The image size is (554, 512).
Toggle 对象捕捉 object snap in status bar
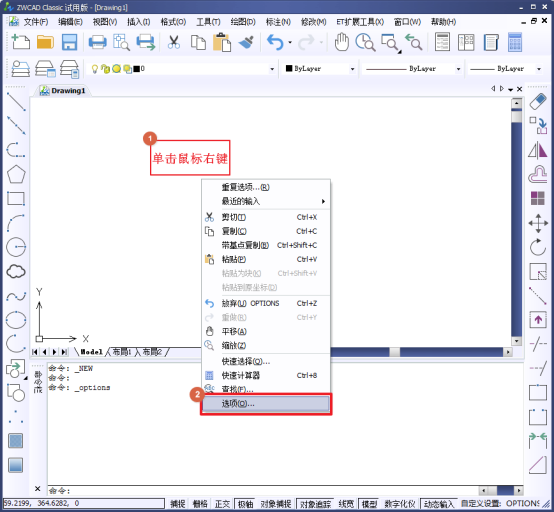(276, 504)
